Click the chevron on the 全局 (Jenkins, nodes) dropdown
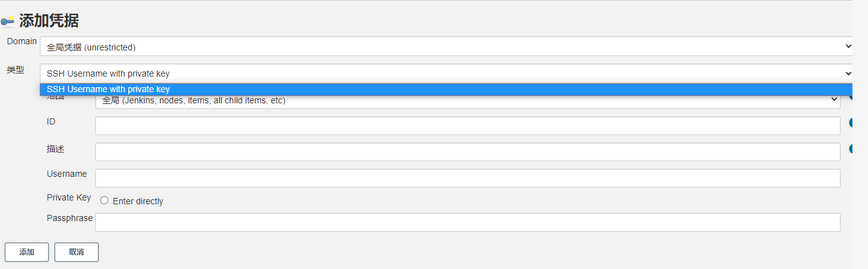 click(x=834, y=100)
